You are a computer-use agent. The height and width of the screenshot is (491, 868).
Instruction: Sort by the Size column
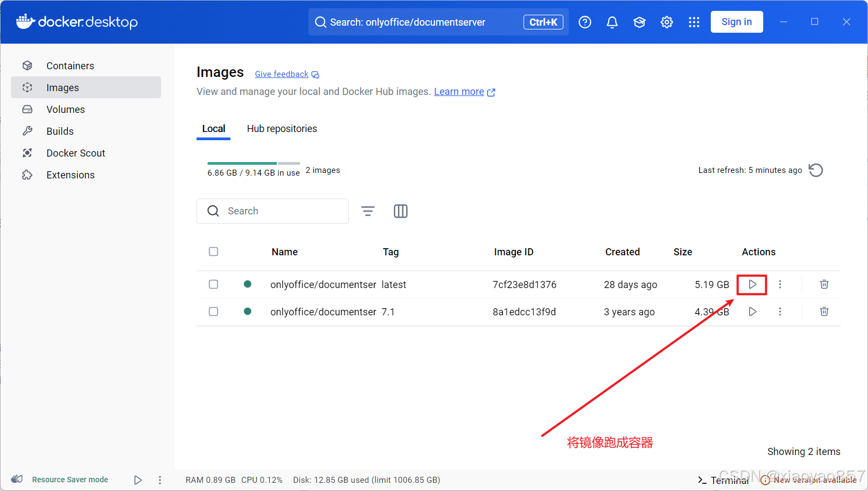tap(682, 252)
